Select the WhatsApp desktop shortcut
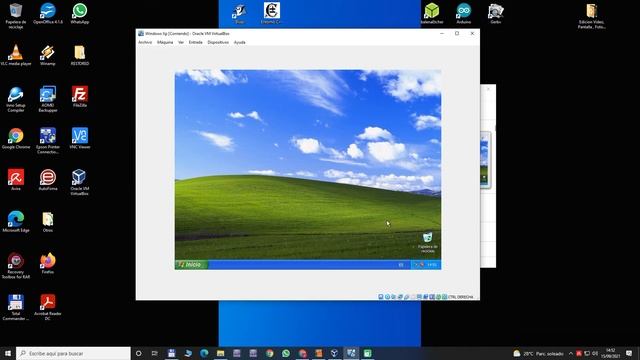640x360 pixels. 80,13
